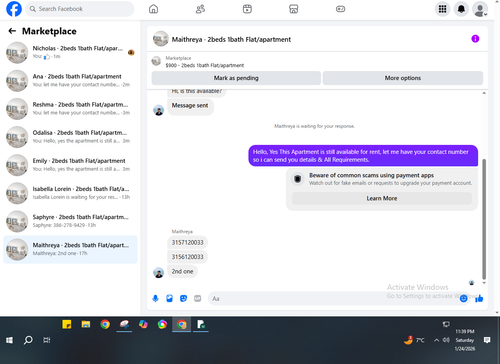The height and width of the screenshot is (364, 500).
Task: Open Emily conversation
Action: (70, 165)
